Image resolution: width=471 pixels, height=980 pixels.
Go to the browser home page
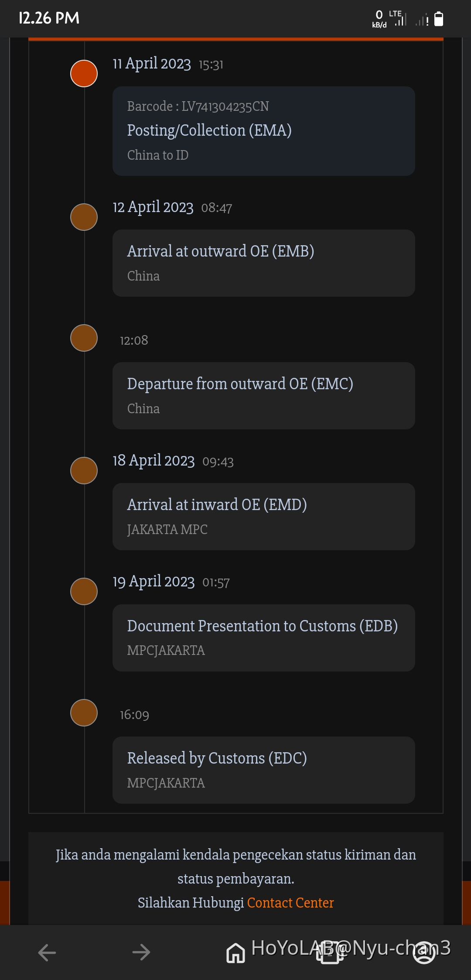click(x=235, y=952)
